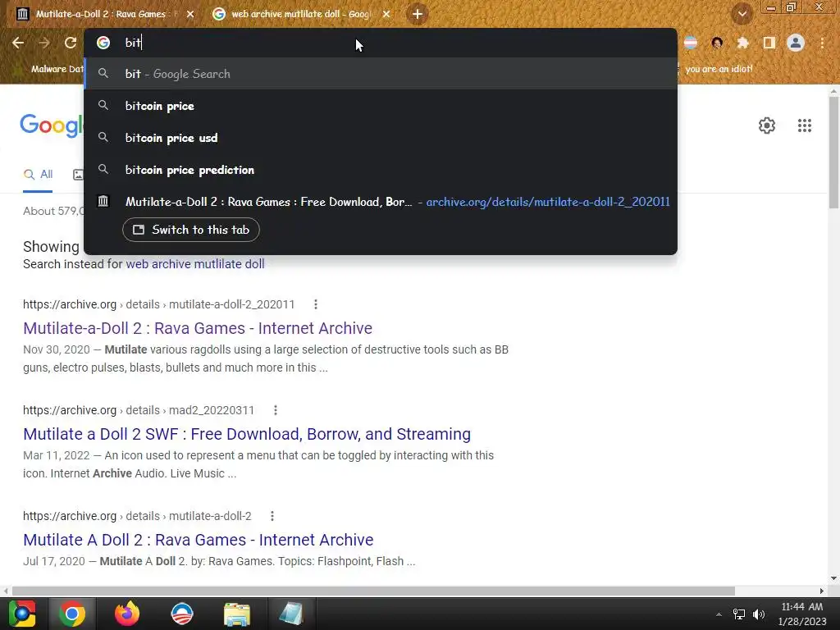The height and width of the screenshot is (630, 840).
Task: Reload the page with the refresh icon
Action: pos(71,43)
